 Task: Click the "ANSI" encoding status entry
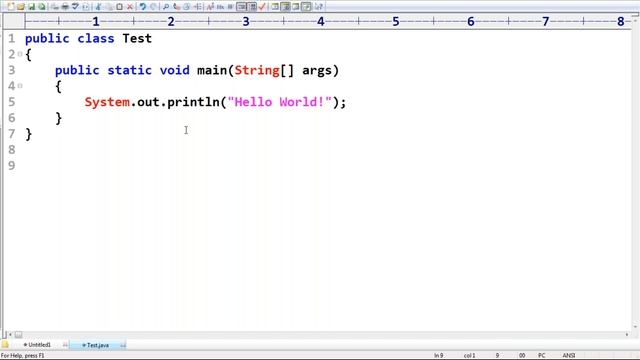pos(569,356)
